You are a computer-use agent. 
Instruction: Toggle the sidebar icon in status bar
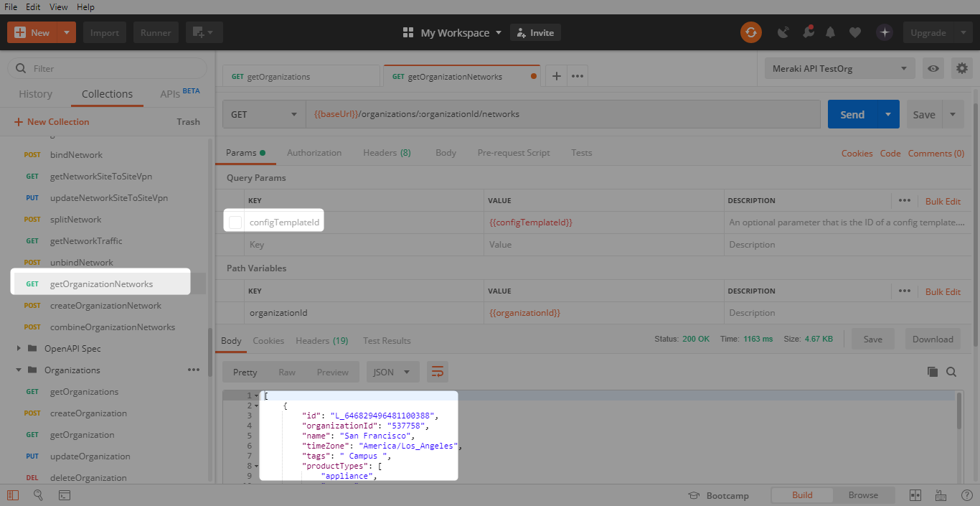click(13, 495)
